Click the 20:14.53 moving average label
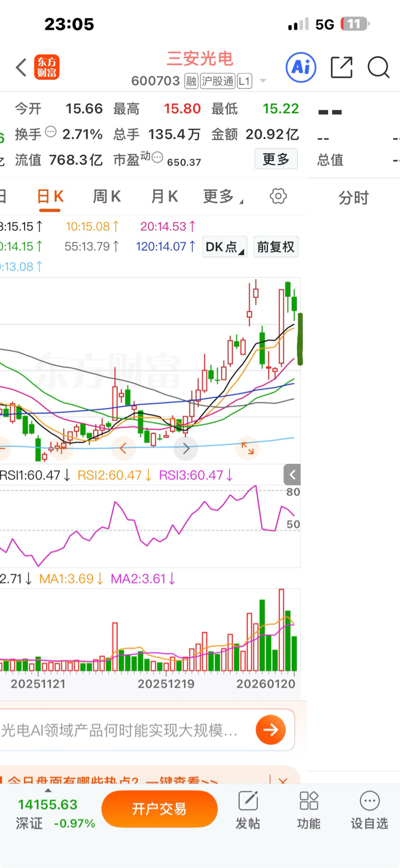 click(x=168, y=226)
